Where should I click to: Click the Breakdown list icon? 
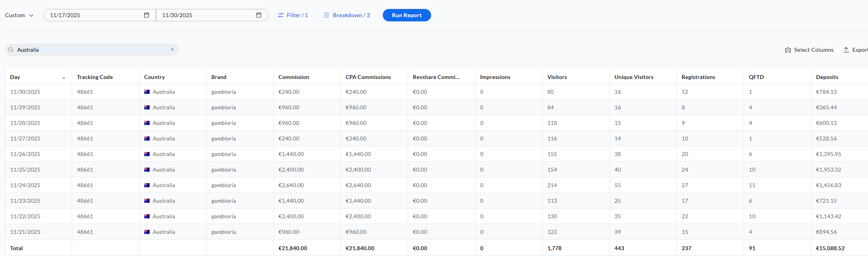[x=327, y=15]
